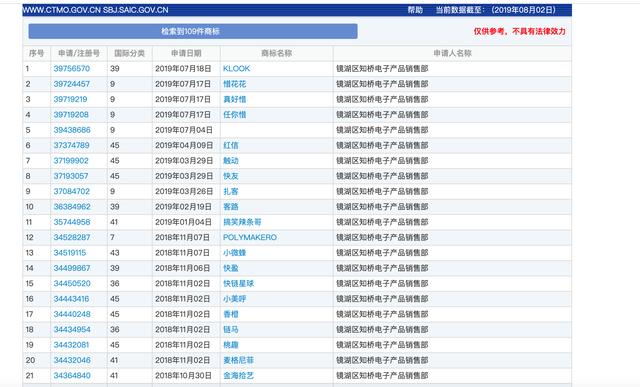This screenshot has height=387, width=640.
Task: Select the applicant name in row 39438686
Action: (x=382, y=130)
